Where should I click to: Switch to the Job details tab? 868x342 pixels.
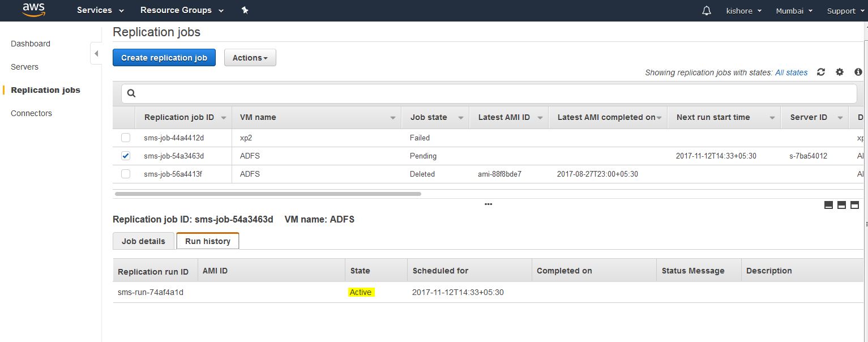point(143,241)
